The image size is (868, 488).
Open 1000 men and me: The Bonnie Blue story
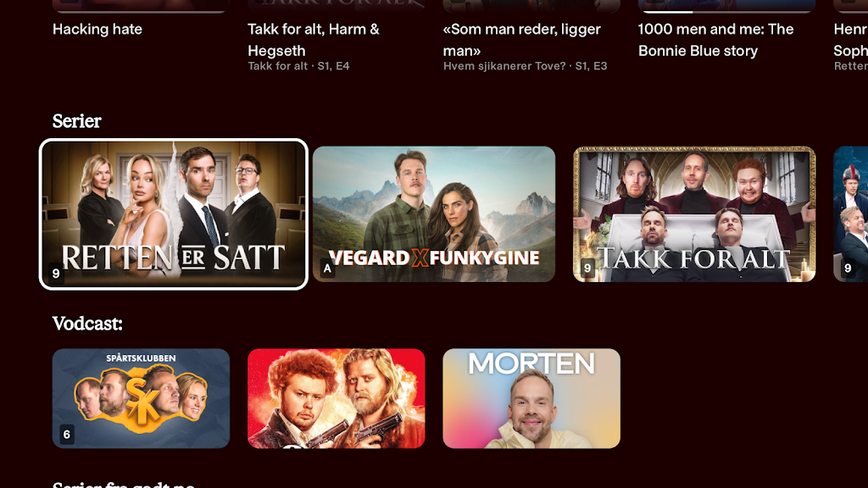pyautogui.click(x=715, y=40)
